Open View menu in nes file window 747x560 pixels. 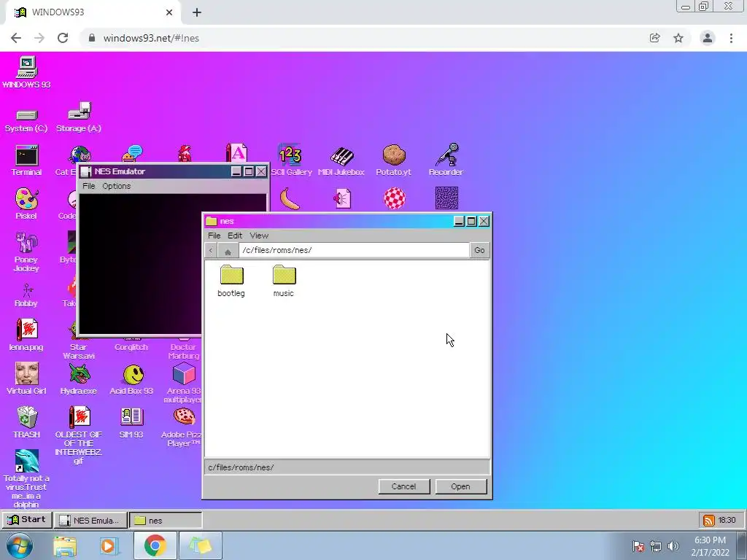[259, 236]
